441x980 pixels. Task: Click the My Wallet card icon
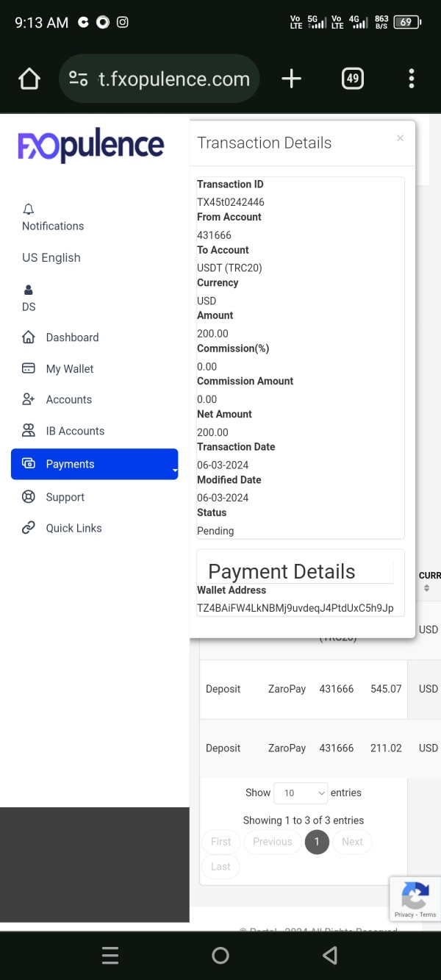(29, 368)
